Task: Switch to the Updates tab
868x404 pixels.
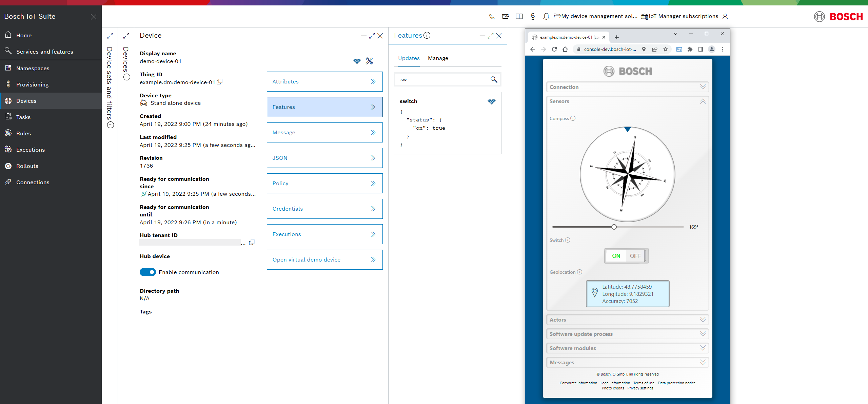Action: (x=409, y=58)
